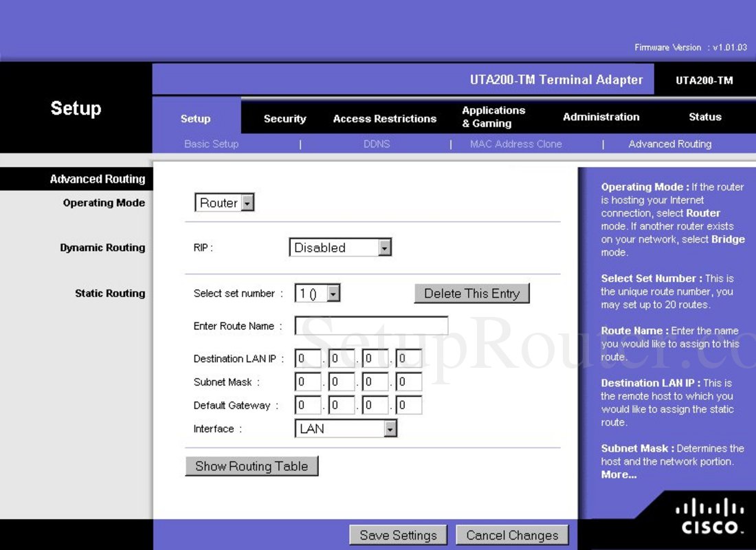
Task: Click the Firmware Version v1.01.03 text
Action: tap(691, 47)
